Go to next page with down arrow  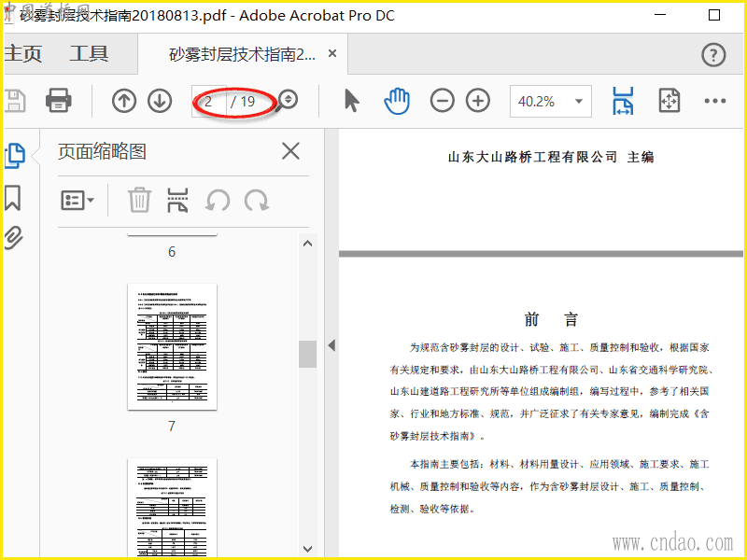click(x=160, y=101)
